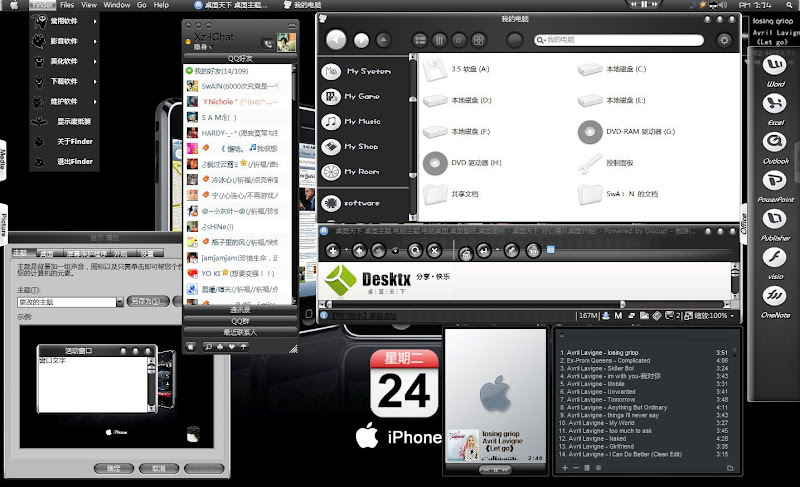Click the browser stop button

[x=434, y=250]
